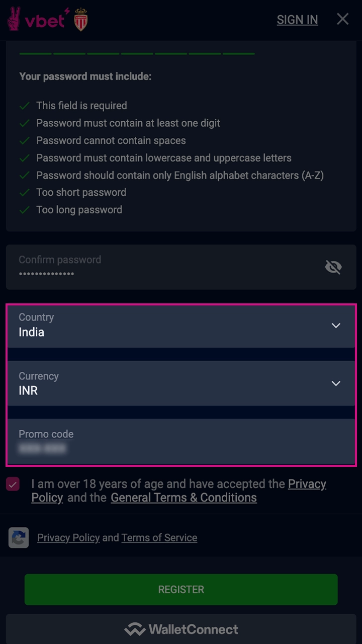Close the registration form with X
The width and height of the screenshot is (362, 644).
pyautogui.click(x=342, y=19)
